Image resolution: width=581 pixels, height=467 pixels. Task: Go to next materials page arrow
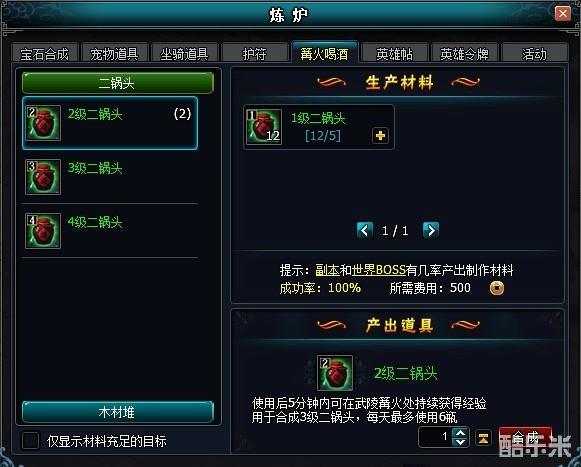coord(431,230)
